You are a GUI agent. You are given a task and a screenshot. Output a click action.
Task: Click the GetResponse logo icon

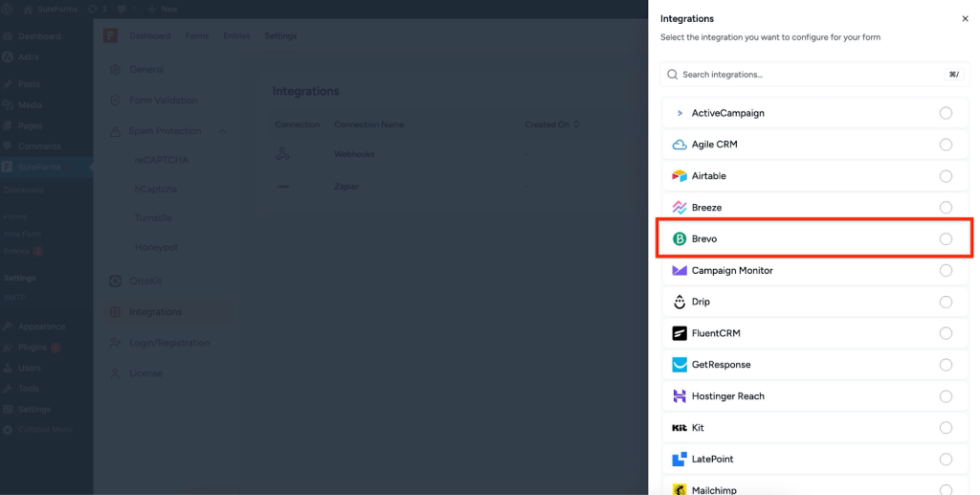[x=679, y=365]
